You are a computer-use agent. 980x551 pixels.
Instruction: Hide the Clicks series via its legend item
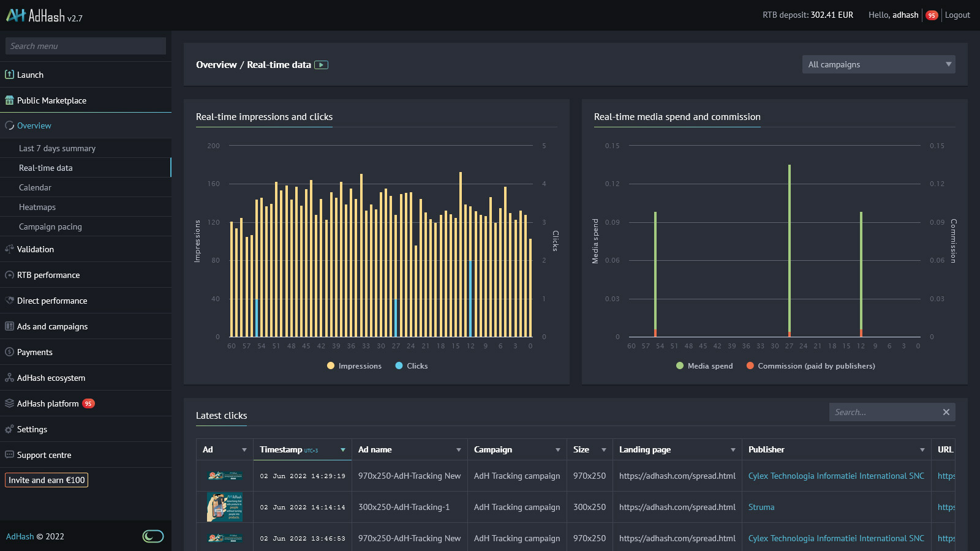(411, 365)
